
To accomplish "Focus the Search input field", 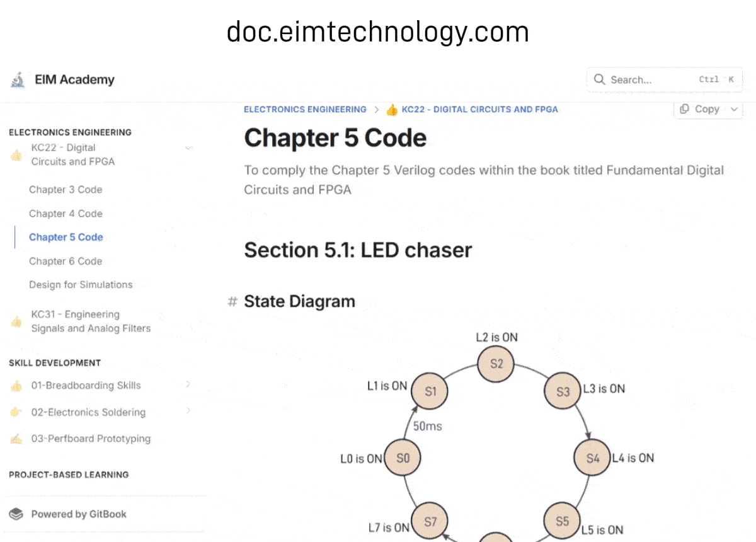I will click(x=649, y=80).
